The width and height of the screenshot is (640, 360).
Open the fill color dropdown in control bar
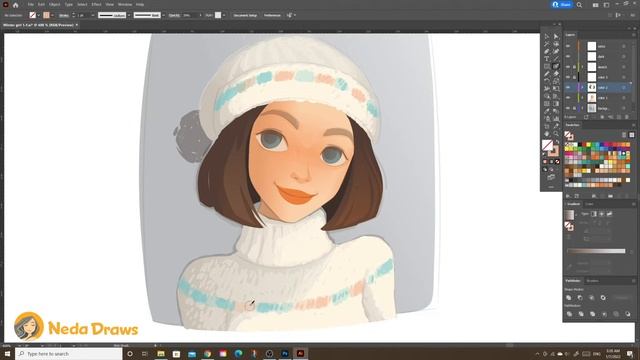[x=38, y=15]
